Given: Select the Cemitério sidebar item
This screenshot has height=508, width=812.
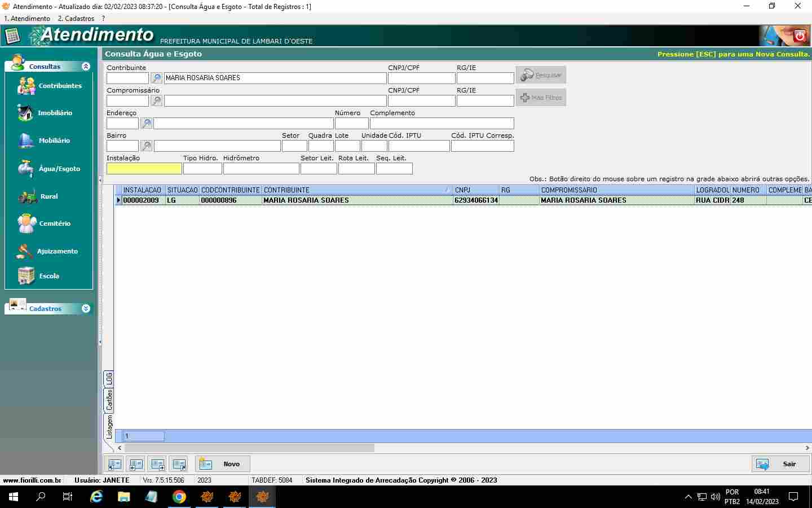Looking at the screenshot, I should pyautogui.click(x=26, y=224).
